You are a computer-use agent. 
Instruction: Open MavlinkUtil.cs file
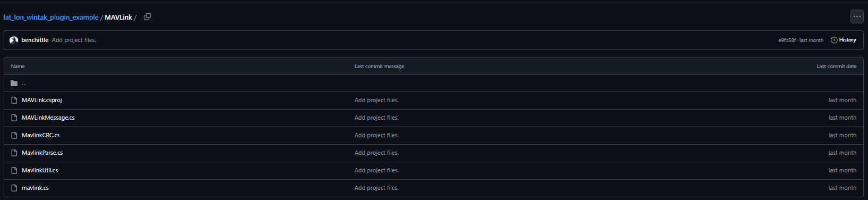tap(40, 170)
